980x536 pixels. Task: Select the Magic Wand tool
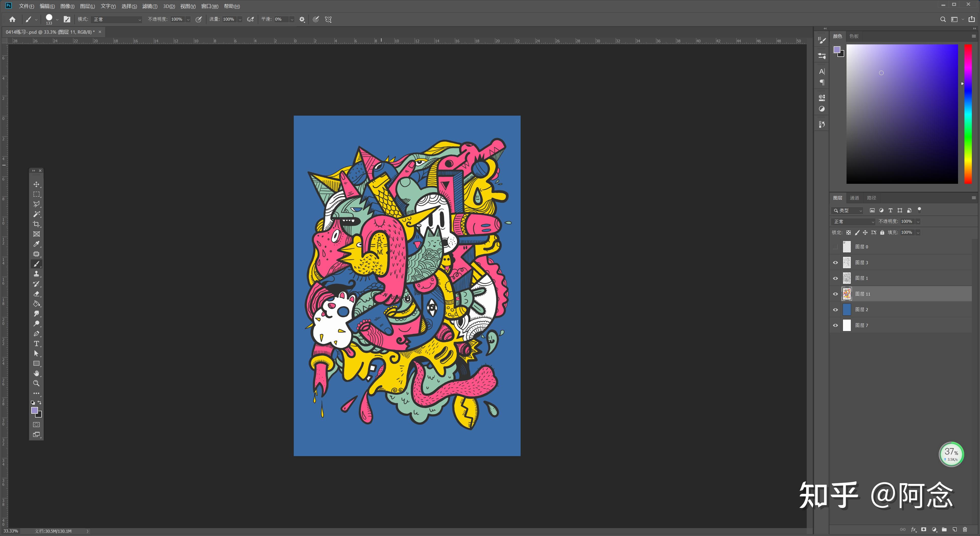coord(36,214)
